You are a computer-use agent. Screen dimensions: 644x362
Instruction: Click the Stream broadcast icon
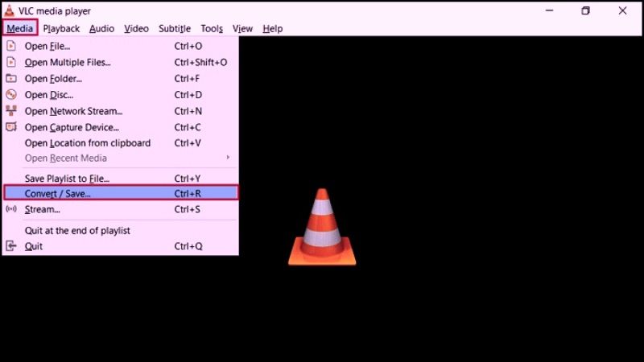point(11,209)
